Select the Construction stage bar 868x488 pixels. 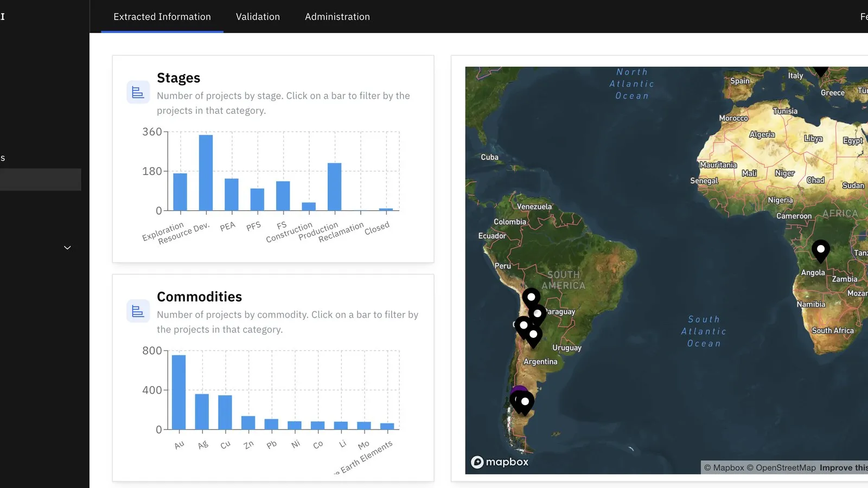coord(309,207)
